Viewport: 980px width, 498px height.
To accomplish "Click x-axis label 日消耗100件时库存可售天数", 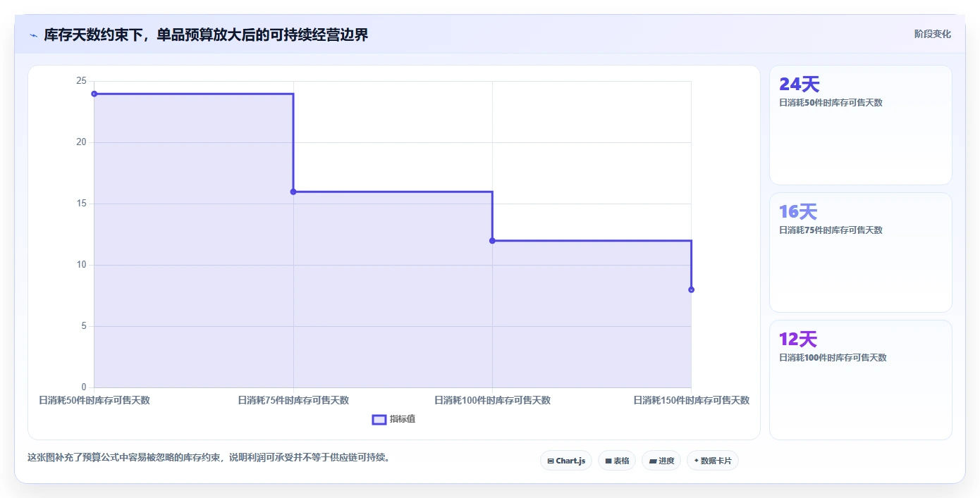I will (492, 400).
